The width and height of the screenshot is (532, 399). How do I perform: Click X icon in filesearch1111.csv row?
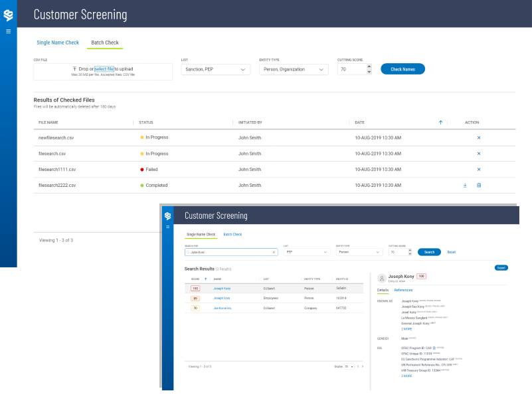[x=479, y=170]
